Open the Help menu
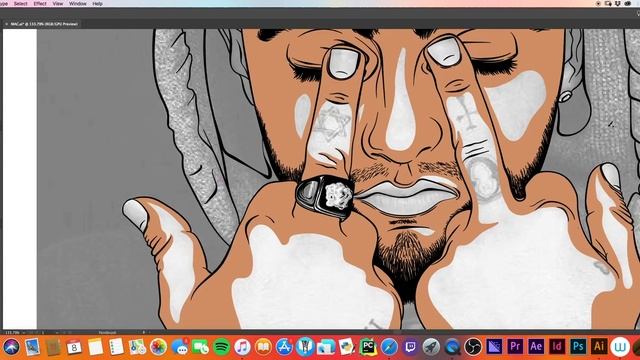This screenshot has height=360, width=640. click(98, 4)
